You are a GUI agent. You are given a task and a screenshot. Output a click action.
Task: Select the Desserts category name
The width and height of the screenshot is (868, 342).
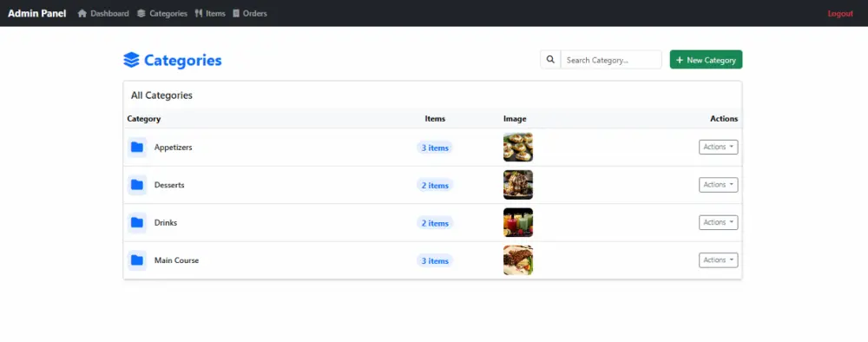(x=169, y=185)
